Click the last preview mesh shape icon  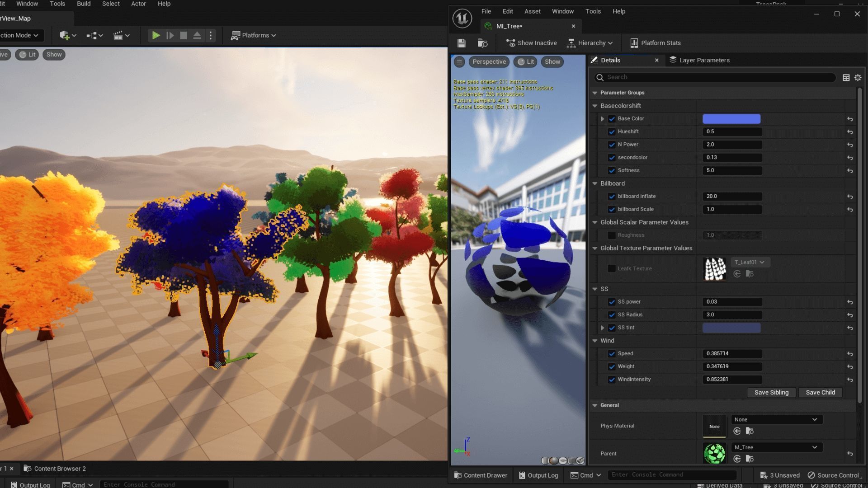580,461
